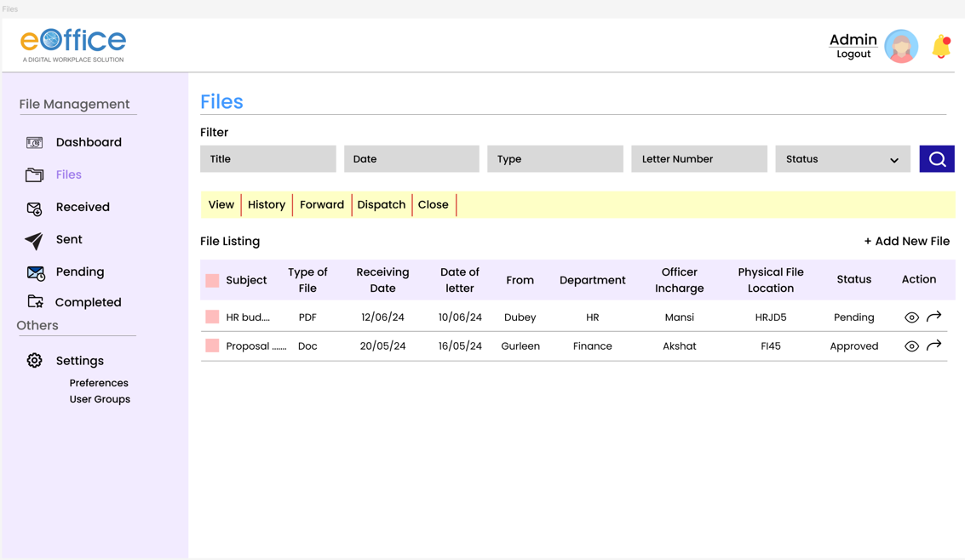The width and height of the screenshot is (965, 560).
Task: Switch to the History tab
Action: [x=267, y=205]
